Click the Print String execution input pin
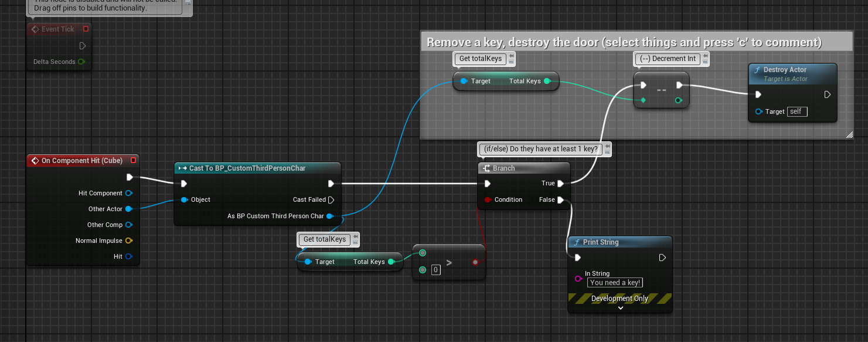 point(578,258)
